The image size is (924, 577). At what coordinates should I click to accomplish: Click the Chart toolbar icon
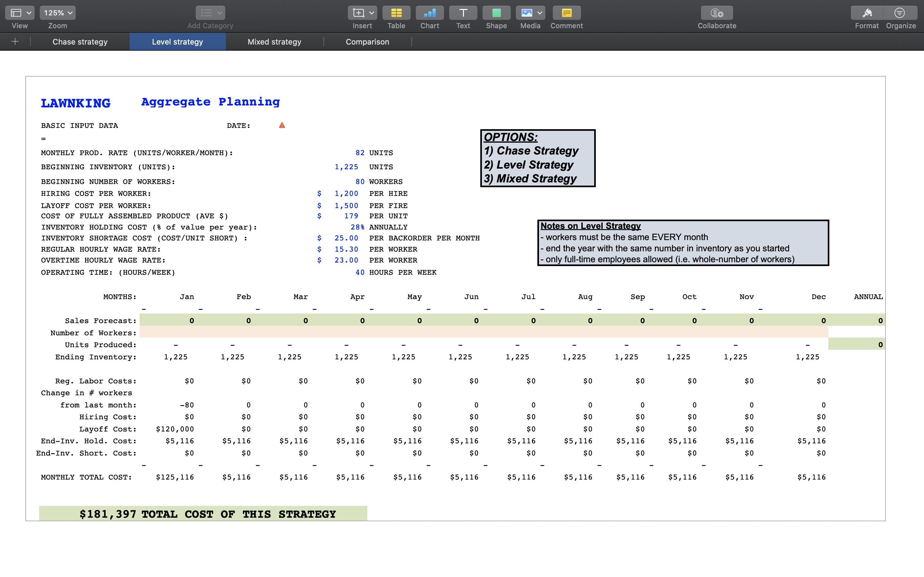(430, 13)
